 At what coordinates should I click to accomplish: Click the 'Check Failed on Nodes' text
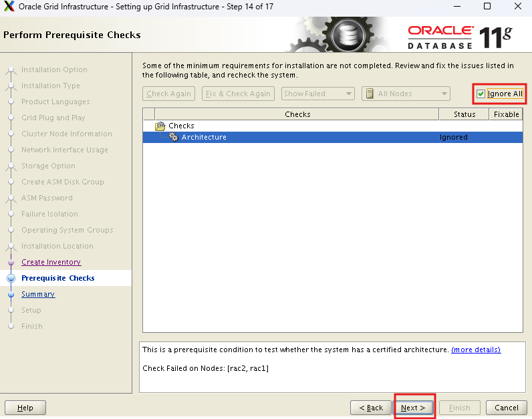pos(205,368)
